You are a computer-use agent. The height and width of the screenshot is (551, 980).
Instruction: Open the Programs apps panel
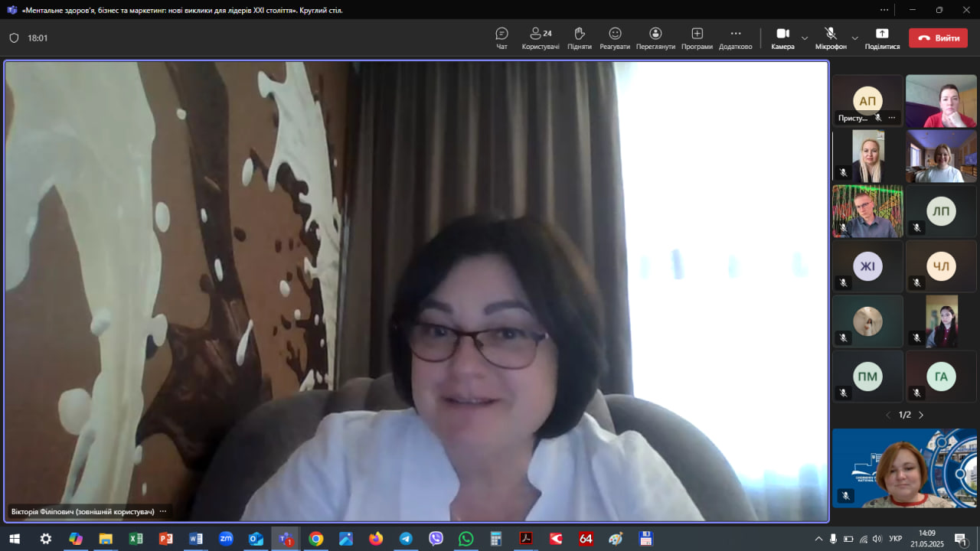[x=697, y=38]
